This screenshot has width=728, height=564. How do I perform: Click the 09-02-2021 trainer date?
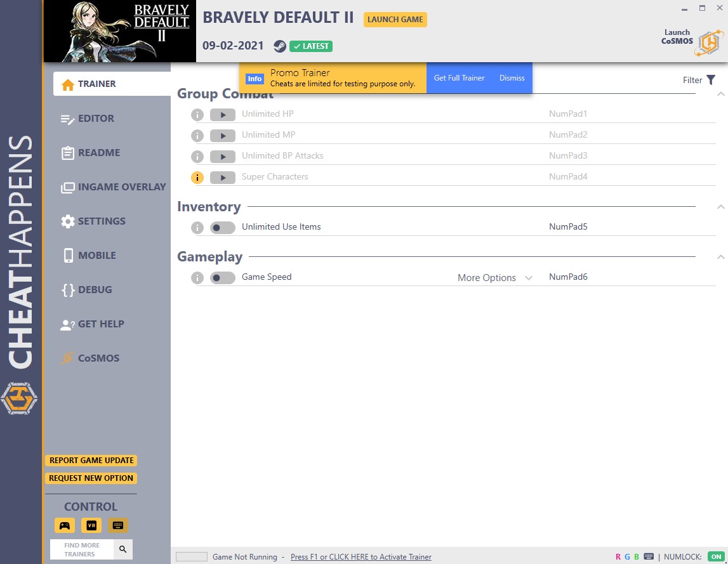pos(233,46)
